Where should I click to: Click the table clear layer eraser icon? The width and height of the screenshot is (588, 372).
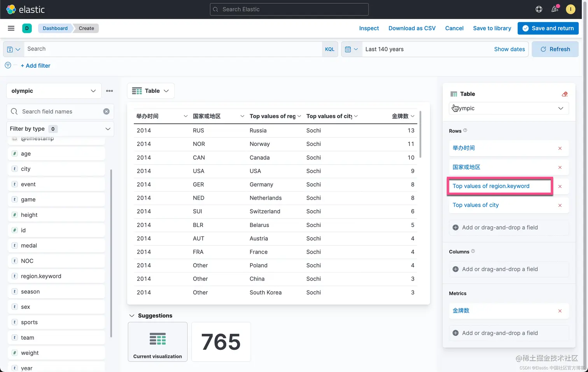(x=565, y=94)
